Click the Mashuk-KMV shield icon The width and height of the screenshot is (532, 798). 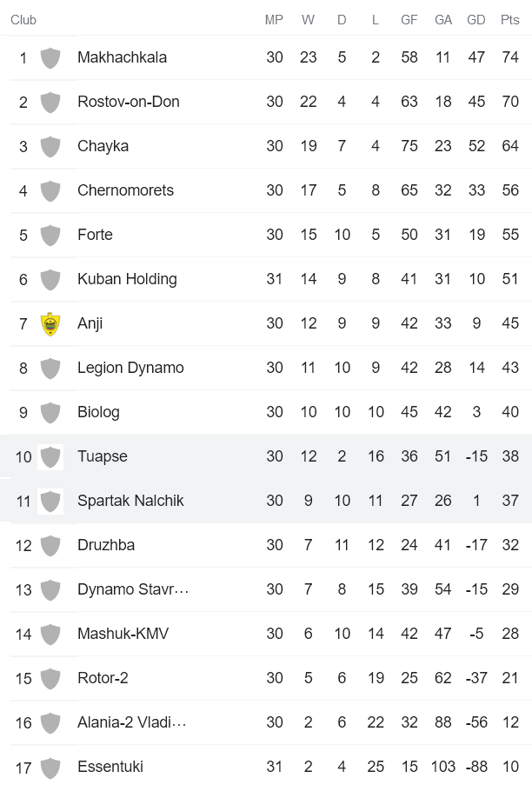pos(51,634)
